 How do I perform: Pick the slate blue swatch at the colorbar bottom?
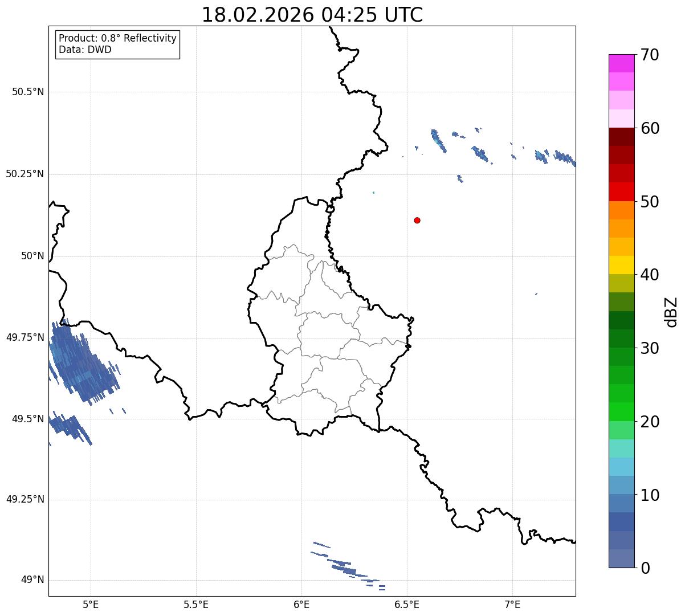pos(622,558)
